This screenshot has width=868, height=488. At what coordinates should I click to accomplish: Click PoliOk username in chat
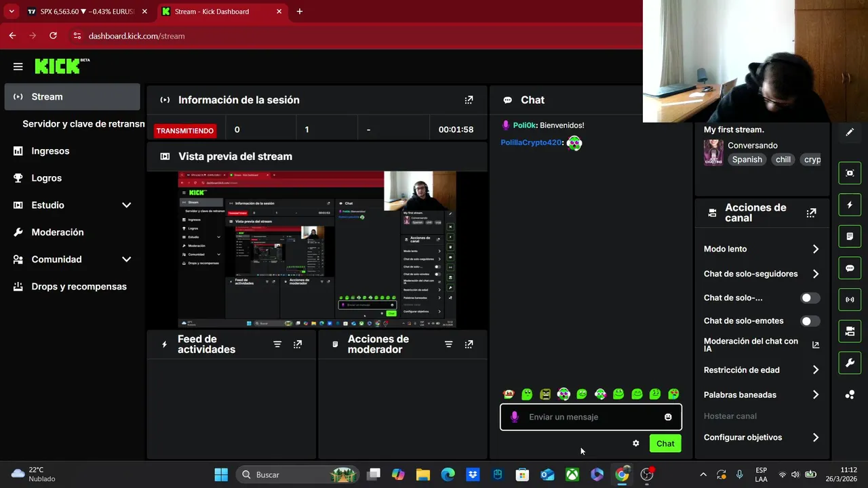[524, 125]
